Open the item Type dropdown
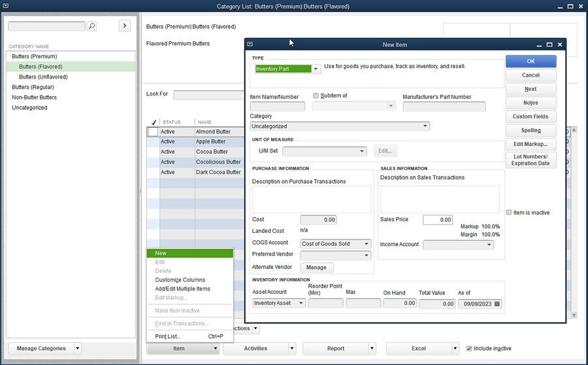This screenshot has height=365, width=588. click(316, 69)
